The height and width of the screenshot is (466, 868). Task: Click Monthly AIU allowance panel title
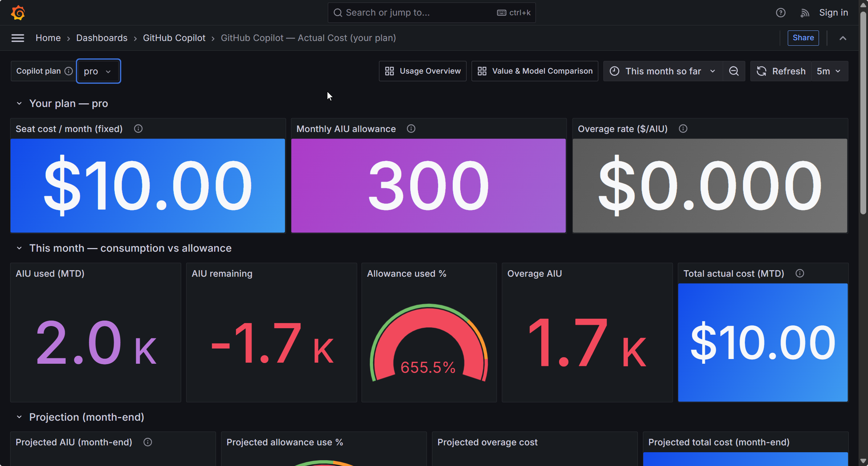(x=346, y=129)
